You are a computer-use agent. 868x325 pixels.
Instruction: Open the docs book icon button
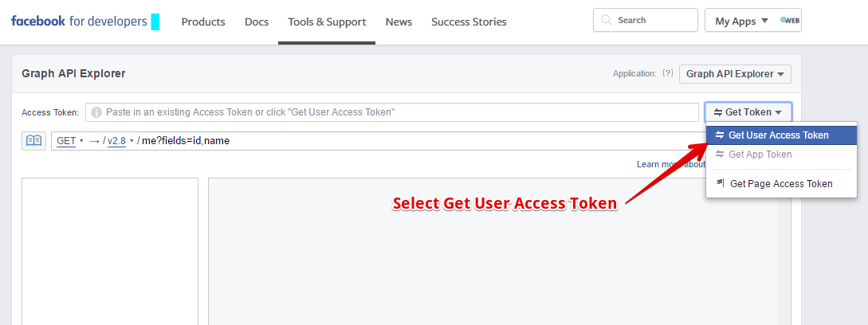[x=33, y=141]
